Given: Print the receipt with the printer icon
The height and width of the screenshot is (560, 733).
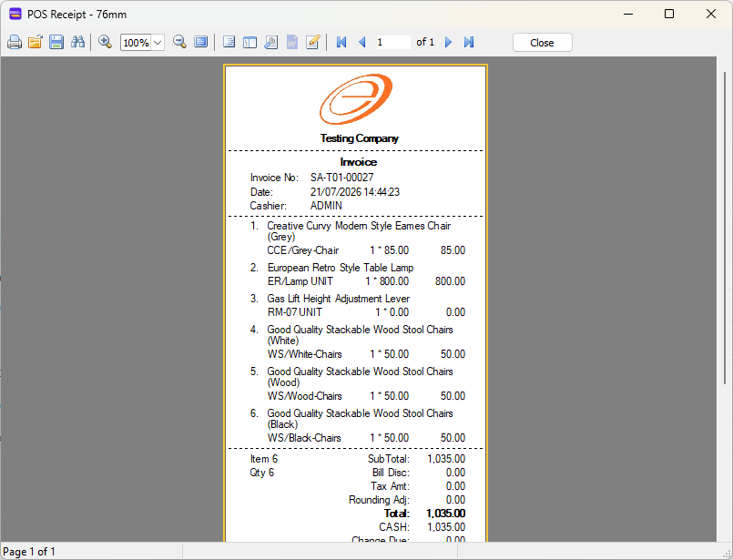Looking at the screenshot, I should click(15, 43).
